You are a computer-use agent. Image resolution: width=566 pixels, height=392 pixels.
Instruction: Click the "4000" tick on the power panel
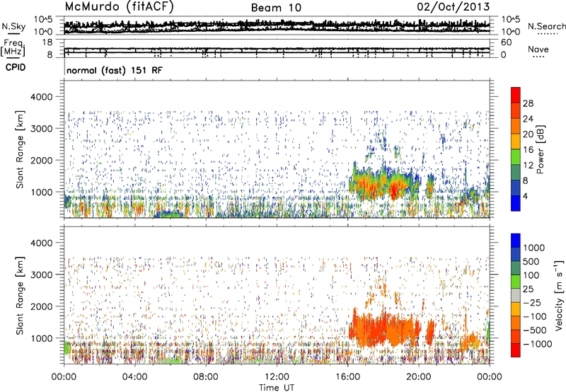pyautogui.click(x=42, y=97)
